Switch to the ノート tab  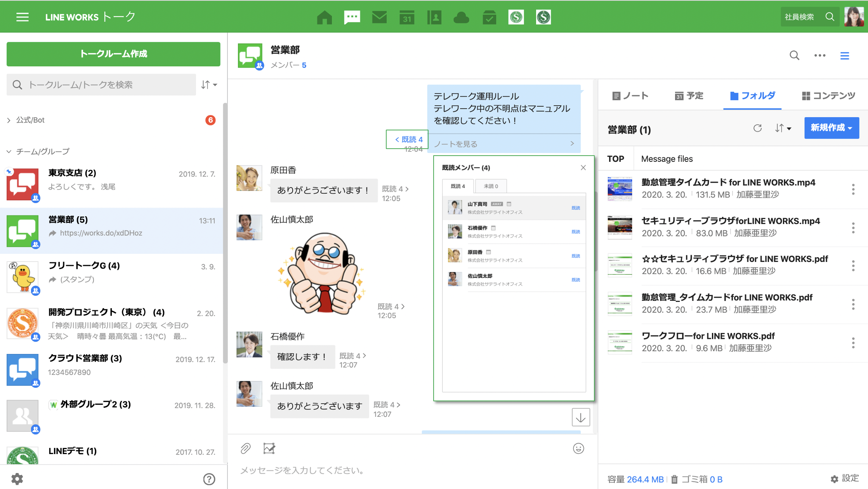click(x=630, y=95)
